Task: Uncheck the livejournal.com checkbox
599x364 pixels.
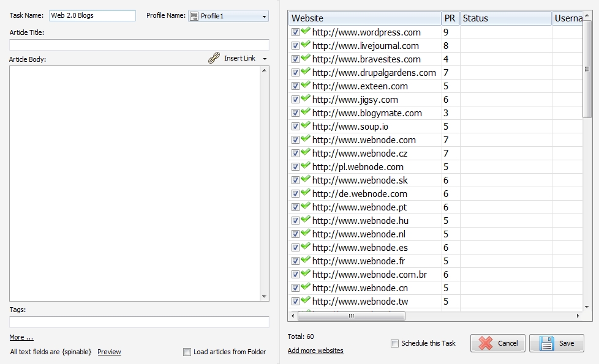Action: 295,46
